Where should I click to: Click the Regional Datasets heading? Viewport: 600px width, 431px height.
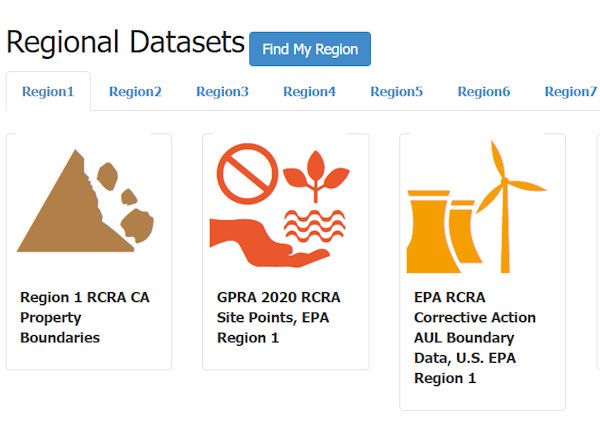point(126,42)
